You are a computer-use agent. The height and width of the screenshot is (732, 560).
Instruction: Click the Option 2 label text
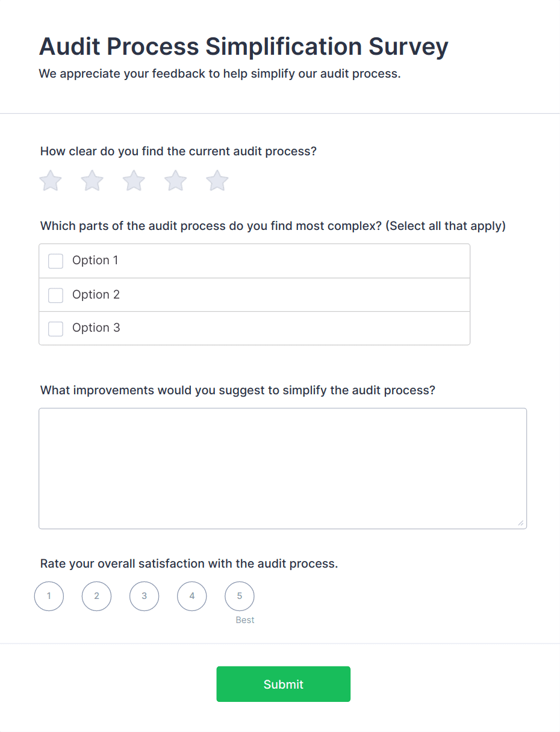tap(96, 294)
